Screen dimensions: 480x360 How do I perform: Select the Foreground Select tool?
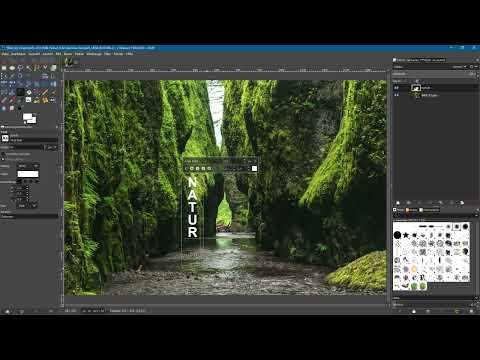(53, 68)
